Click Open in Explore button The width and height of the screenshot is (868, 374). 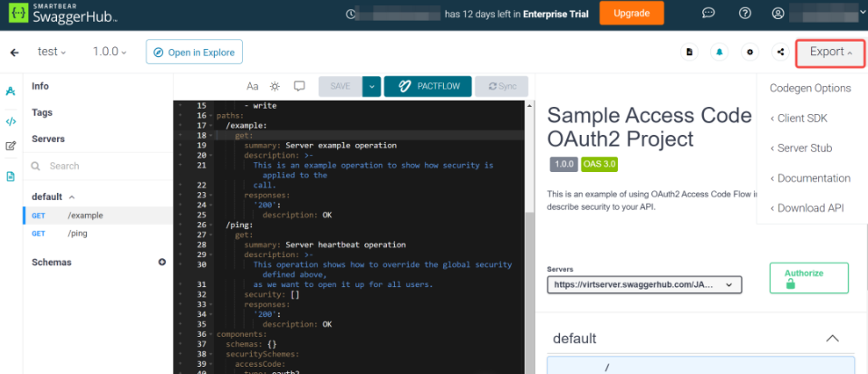click(194, 52)
